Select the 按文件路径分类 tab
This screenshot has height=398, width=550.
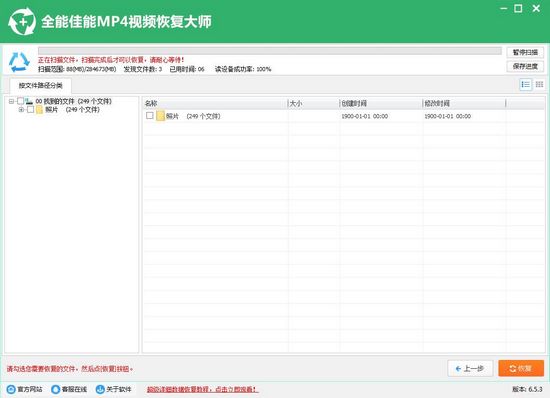pyautogui.click(x=41, y=86)
